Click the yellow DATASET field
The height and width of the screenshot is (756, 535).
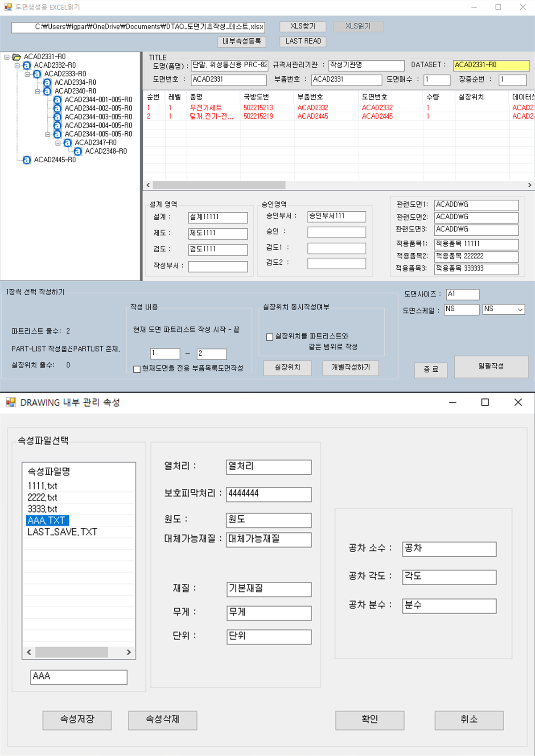pyautogui.click(x=491, y=65)
